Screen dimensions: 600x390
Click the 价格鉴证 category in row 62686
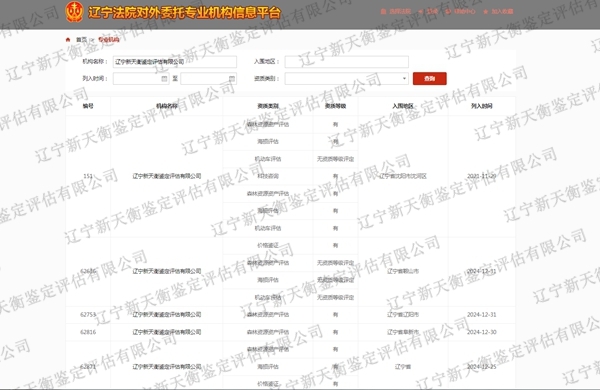pos(268,245)
